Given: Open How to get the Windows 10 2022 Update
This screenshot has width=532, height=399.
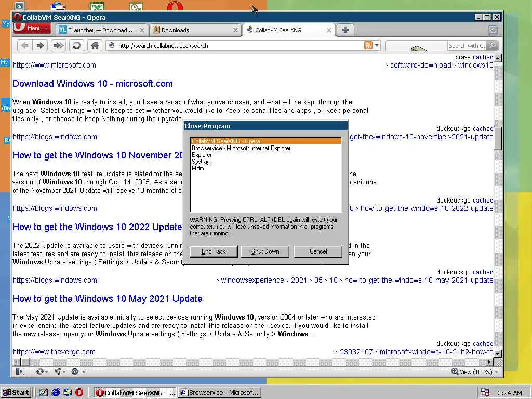Looking at the screenshot, I should click(97, 227).
